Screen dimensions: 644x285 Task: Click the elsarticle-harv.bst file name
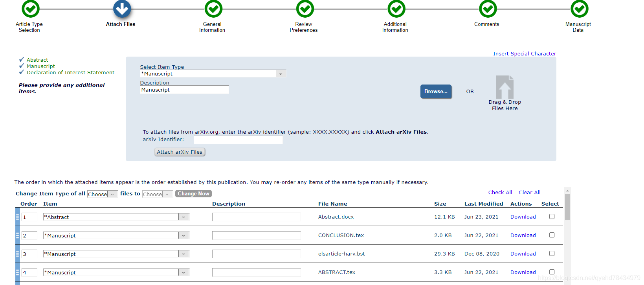pyautogui.click(x=341, y=254)
